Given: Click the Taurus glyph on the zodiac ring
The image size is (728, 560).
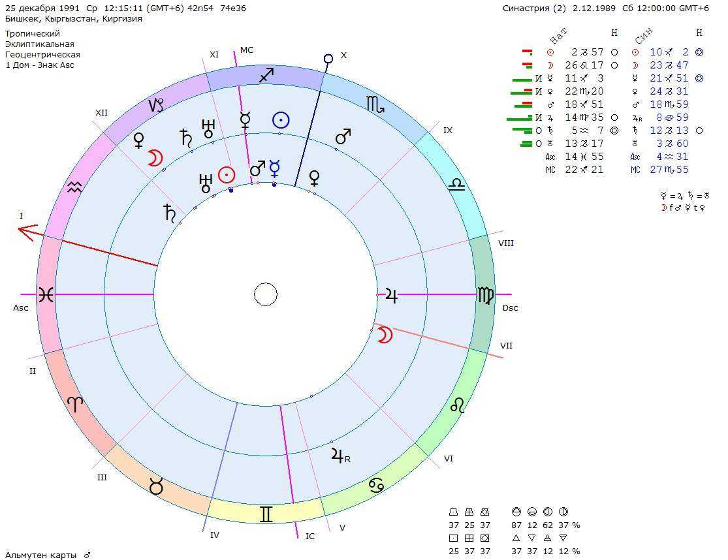Looking at the screenshot, I should [x=157, y=486].
